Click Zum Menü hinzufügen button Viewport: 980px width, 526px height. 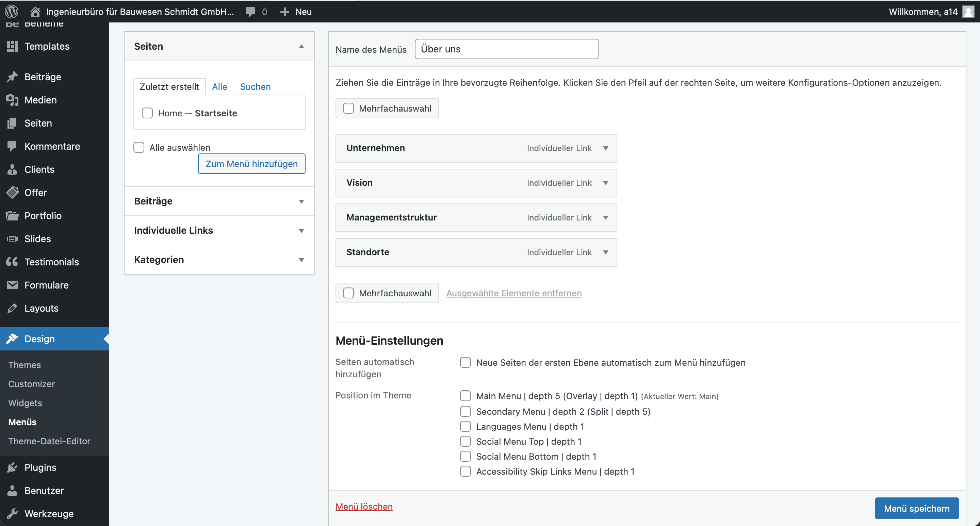(251, 163)
